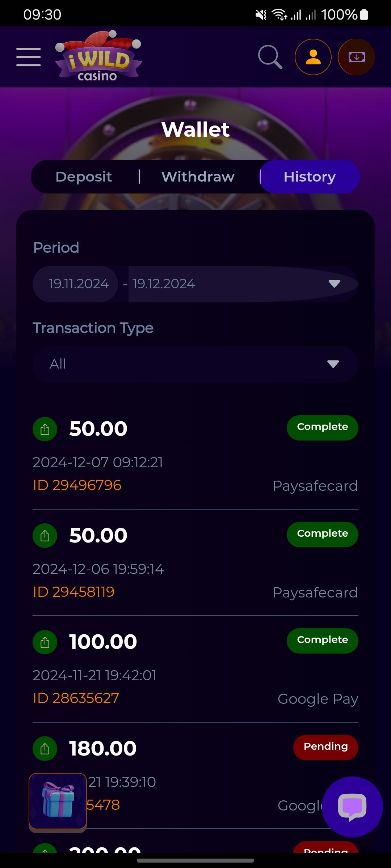Switch to the Withdraw tab
This screenshot has height=868, width=391.
point(198,177)
